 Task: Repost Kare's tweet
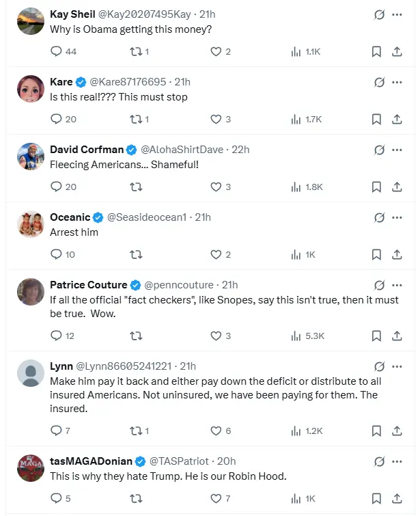[x=135, y=119]
